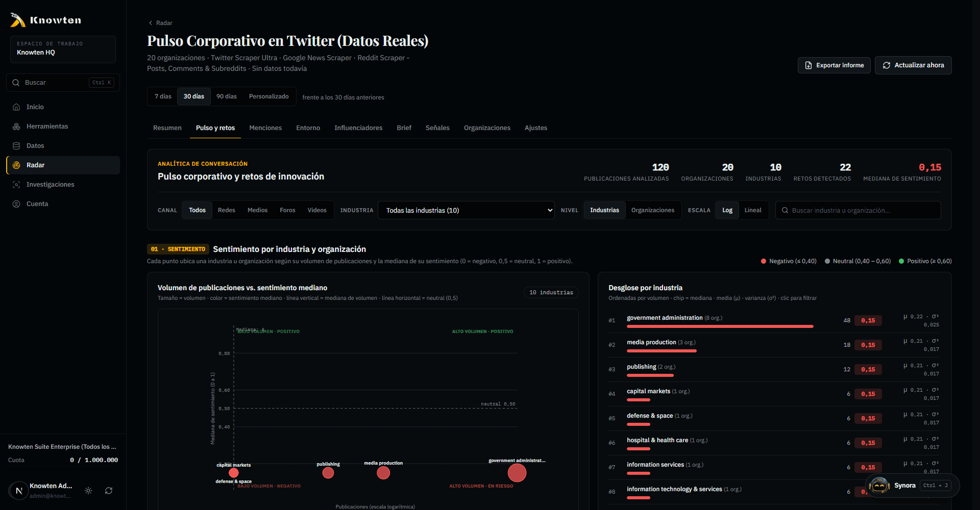Click the document icon on Exportar informe
Image resolution: width=980 pixels, height=510 pixels.
[808, 65]
